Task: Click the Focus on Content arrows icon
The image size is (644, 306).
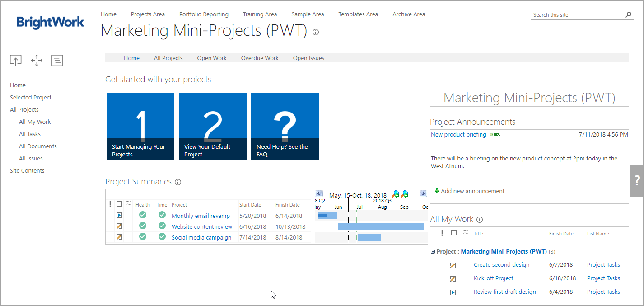Action: (37, 60)
